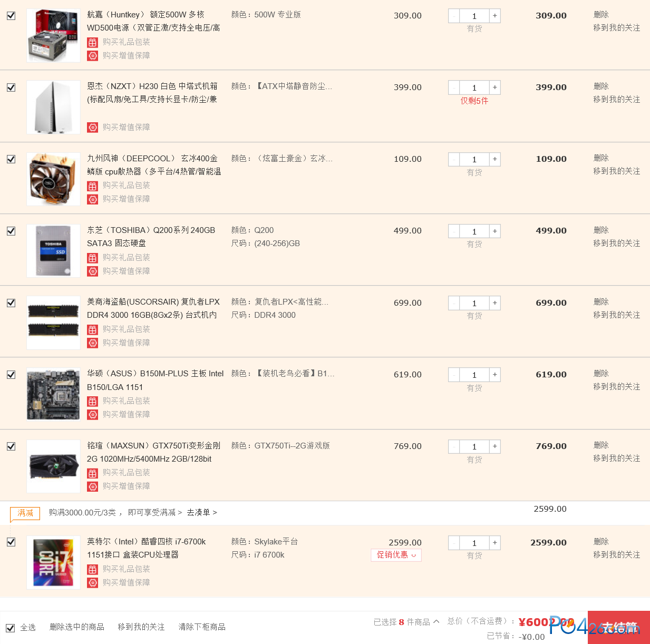Expand the selected items list arrow

[x=436, y=622]
